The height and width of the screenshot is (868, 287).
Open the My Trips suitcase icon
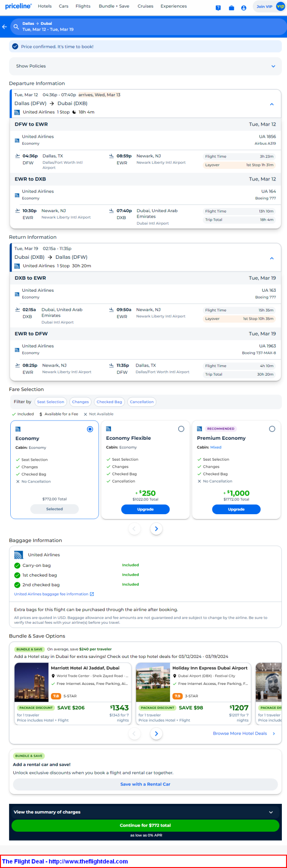point(231,8)
